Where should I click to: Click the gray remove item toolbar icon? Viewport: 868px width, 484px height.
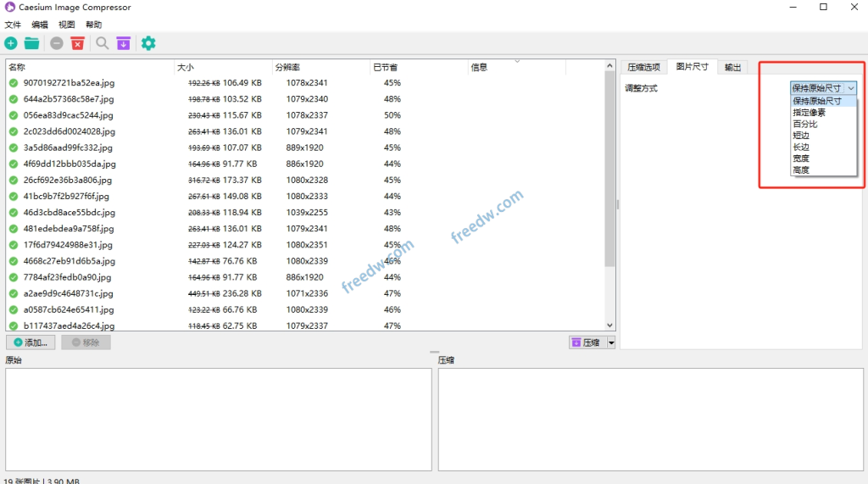point(57,43)
